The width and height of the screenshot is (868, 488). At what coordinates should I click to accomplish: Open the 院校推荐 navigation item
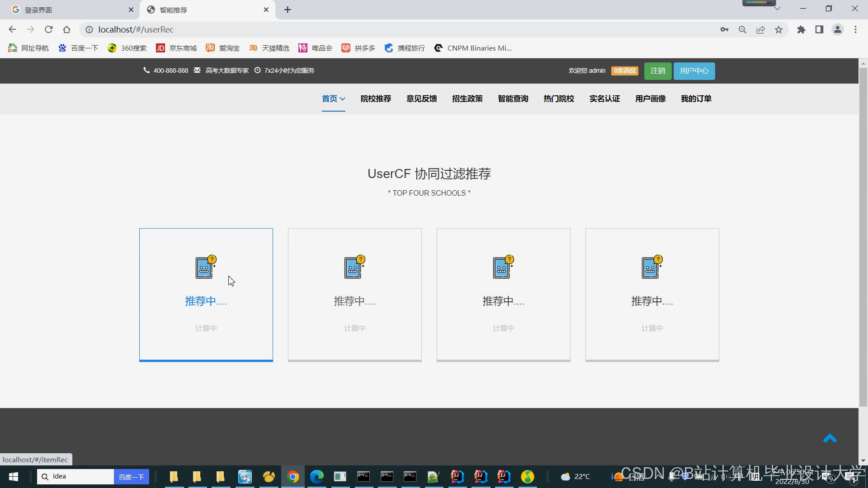[375, 99]
